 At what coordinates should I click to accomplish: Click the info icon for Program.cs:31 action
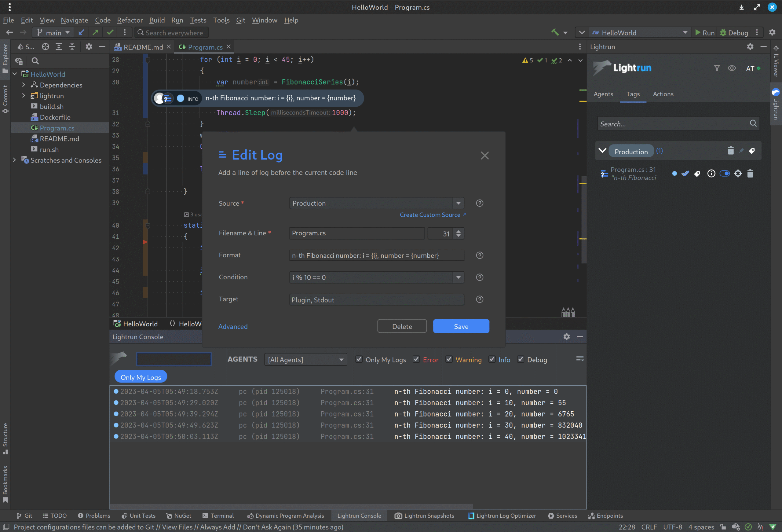711,174
